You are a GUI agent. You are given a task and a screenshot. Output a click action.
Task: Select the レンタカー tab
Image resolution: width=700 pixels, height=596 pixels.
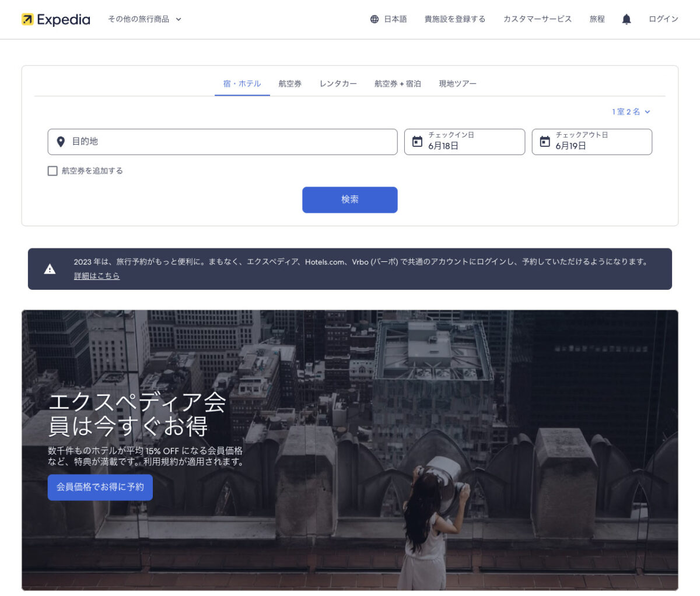pyautogui.click(x=338, y=83)
